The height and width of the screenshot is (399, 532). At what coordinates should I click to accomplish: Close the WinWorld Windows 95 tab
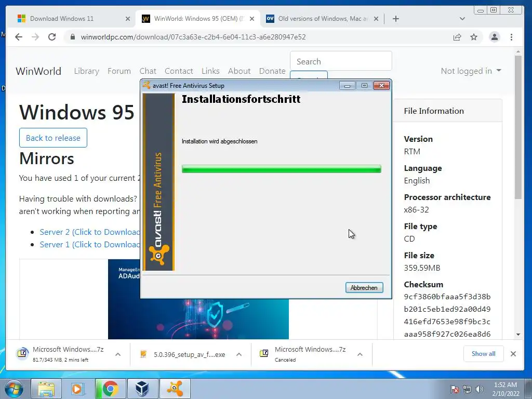click(x=252, y=19)
